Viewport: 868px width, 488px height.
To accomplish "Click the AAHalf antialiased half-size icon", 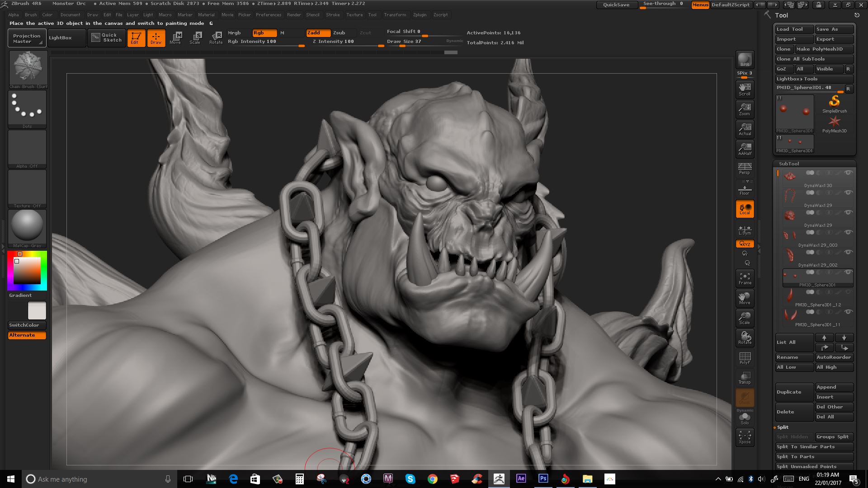I will (x=745, y=149).
